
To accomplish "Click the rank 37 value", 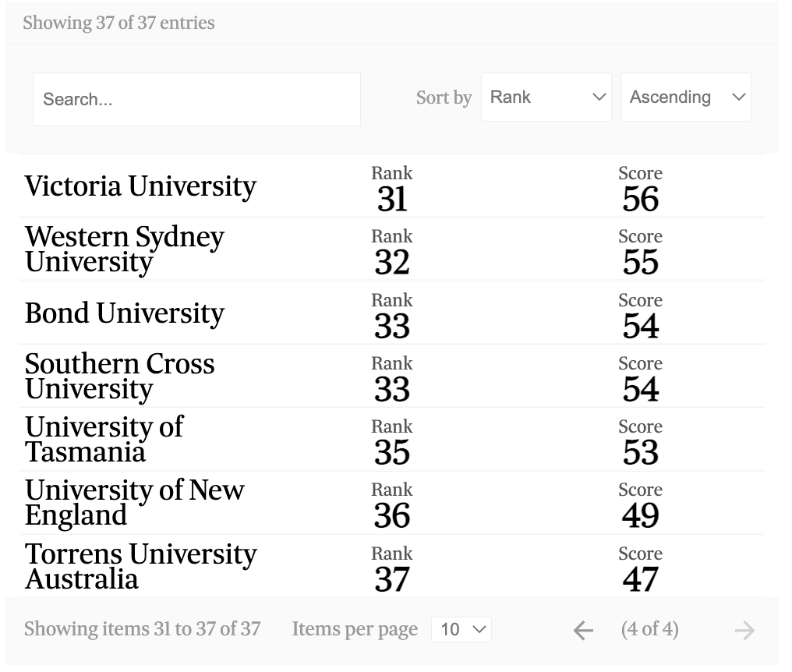I will pos(392,579).
